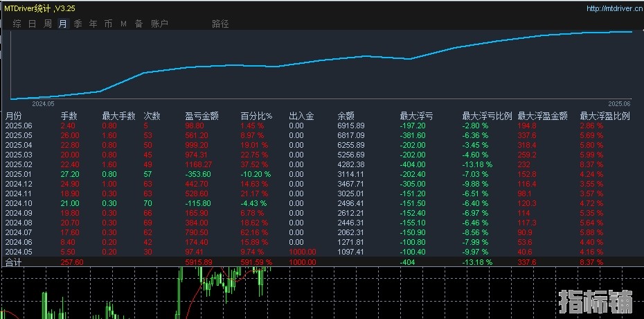Click the percentage 62.16 % cell
Screen dimensions: 644x319
[x=254, y=232]
